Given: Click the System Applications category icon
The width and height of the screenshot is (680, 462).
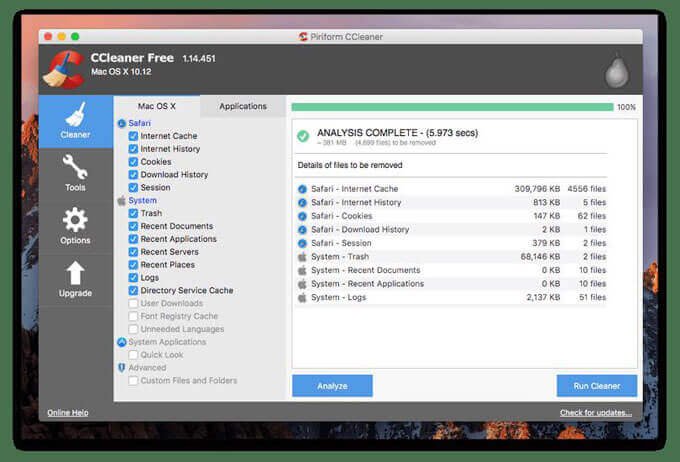Looking at the screenshot, I should click(121, 342).
